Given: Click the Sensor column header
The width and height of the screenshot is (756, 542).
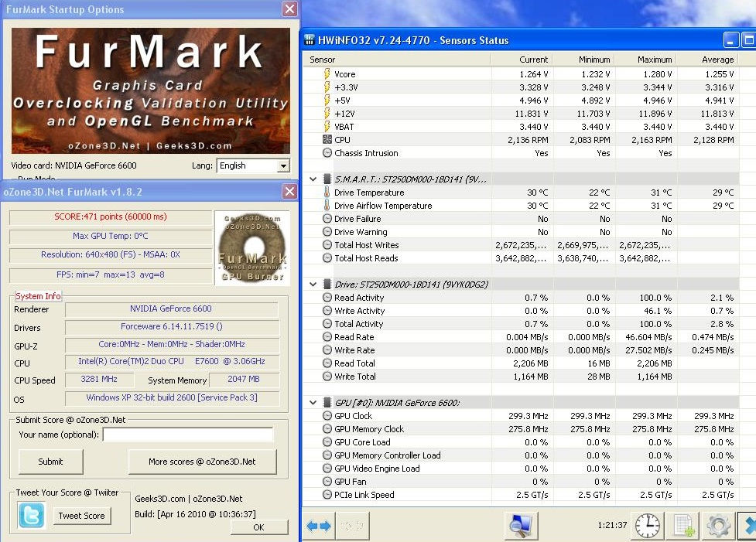Looking at the screenshot, I should tap(396, 60).
